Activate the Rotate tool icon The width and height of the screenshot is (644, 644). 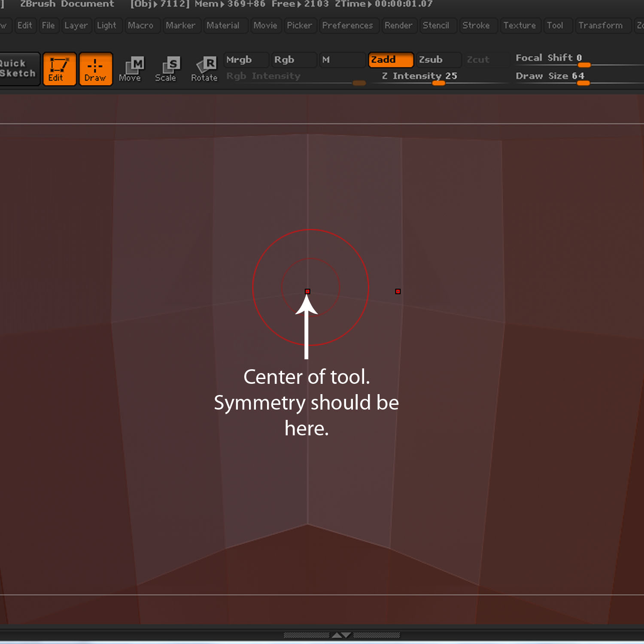[204, 69]
